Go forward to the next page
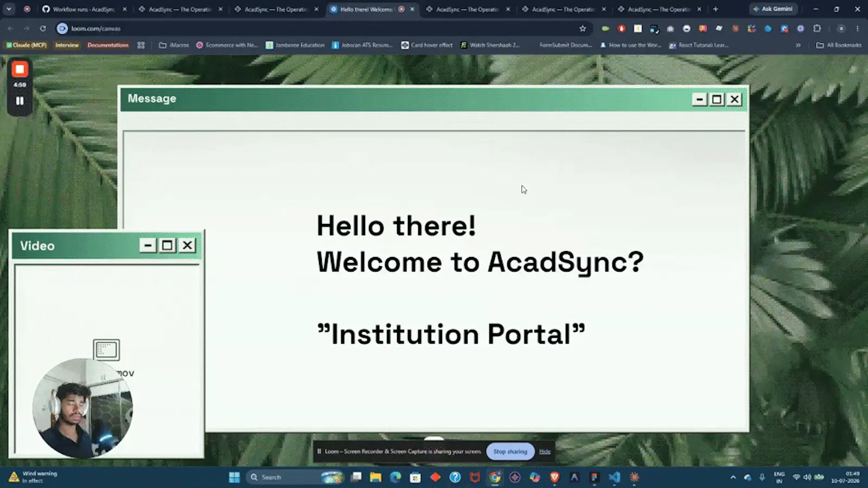 pos(27,29)
